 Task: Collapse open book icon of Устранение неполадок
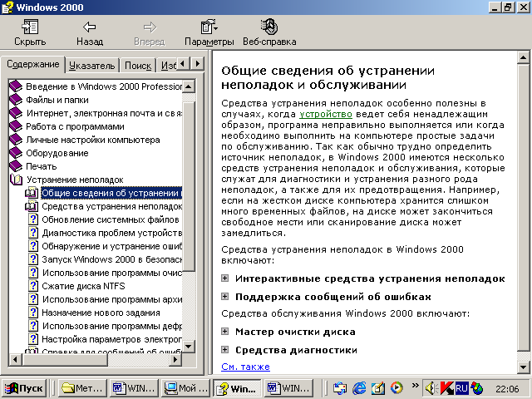pyautogui.click(x=17, y=180)
